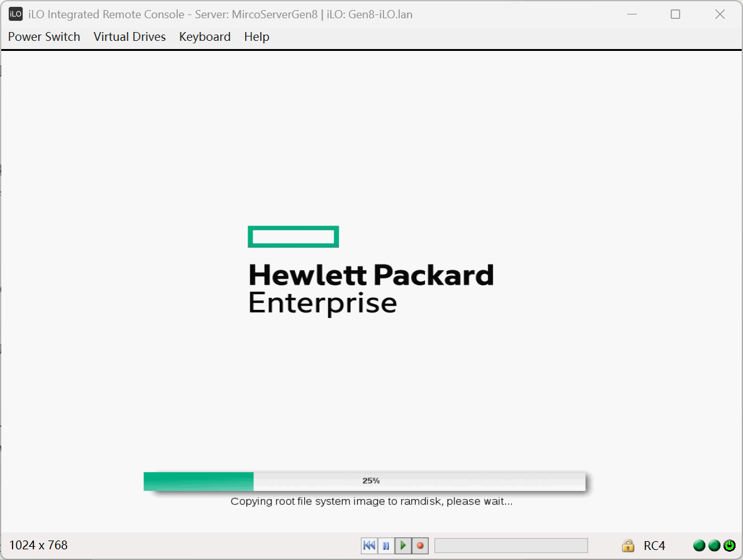
Task: Click the rewind to start playback button
Action: tap(369, 546)
